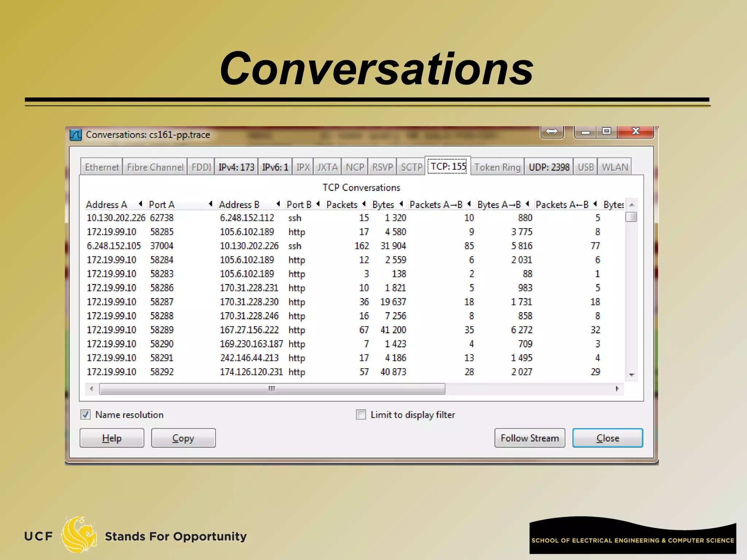The image size is (747, 560).
Task: Sort by Bytes A→B column arrow
Action: (x=527, y=204)
